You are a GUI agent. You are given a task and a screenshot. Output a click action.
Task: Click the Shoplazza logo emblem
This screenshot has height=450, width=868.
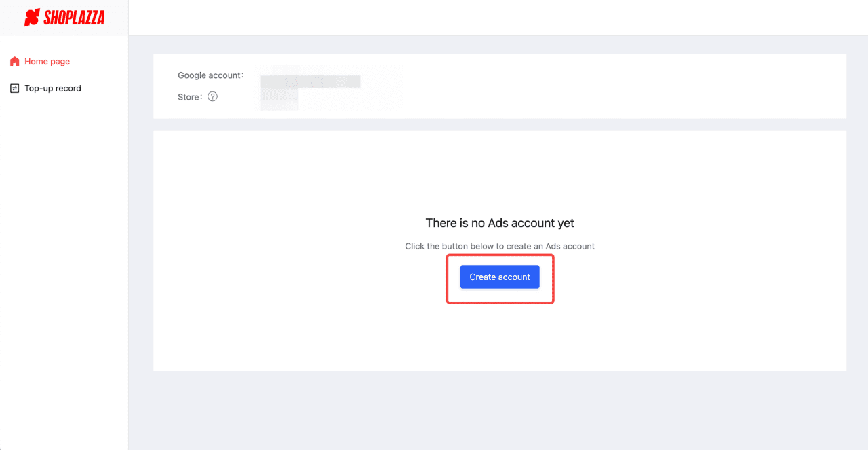[32, 18]
